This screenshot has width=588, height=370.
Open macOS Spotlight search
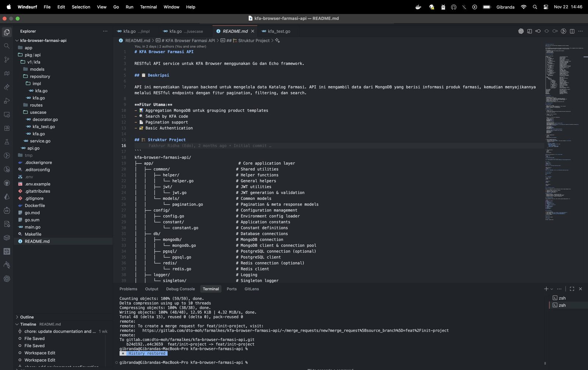pyautogui.click(x=535, y=7)
